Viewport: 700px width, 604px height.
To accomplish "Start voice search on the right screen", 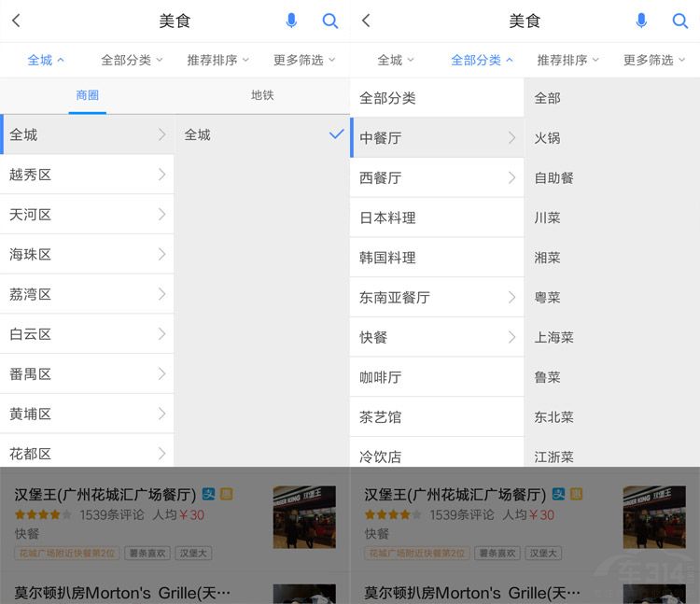I will pos(641,21).
